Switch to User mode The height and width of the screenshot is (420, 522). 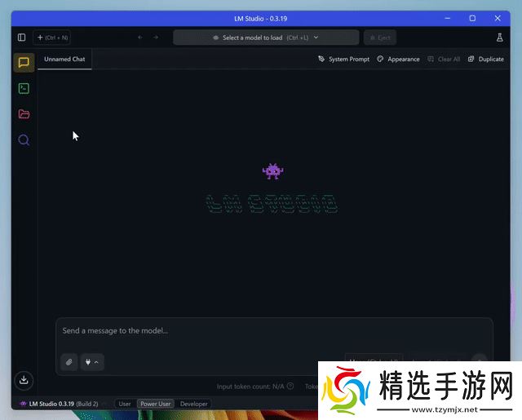[x=125, y=404]
